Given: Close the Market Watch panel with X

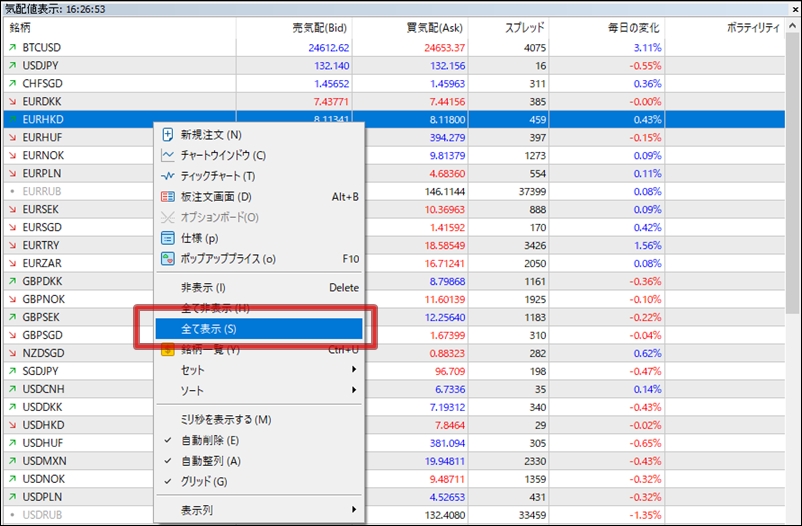Looking at the screenshot, I should [793, 9].
